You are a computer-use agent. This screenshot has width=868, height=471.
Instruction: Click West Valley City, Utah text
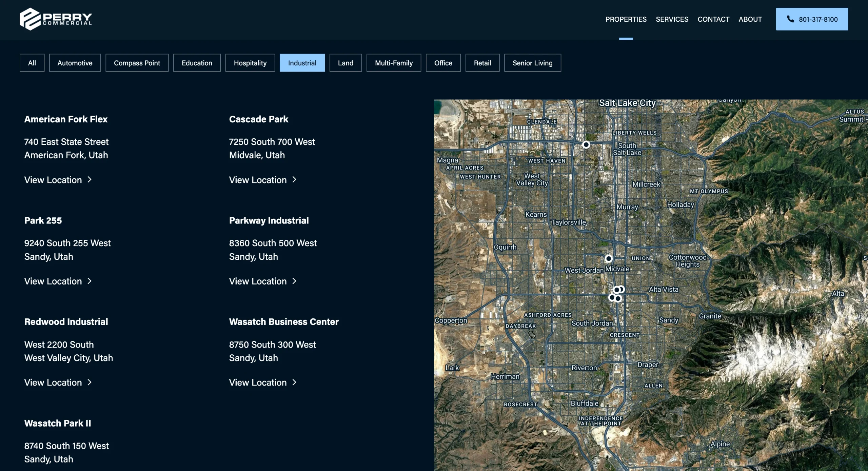(68, 358)
